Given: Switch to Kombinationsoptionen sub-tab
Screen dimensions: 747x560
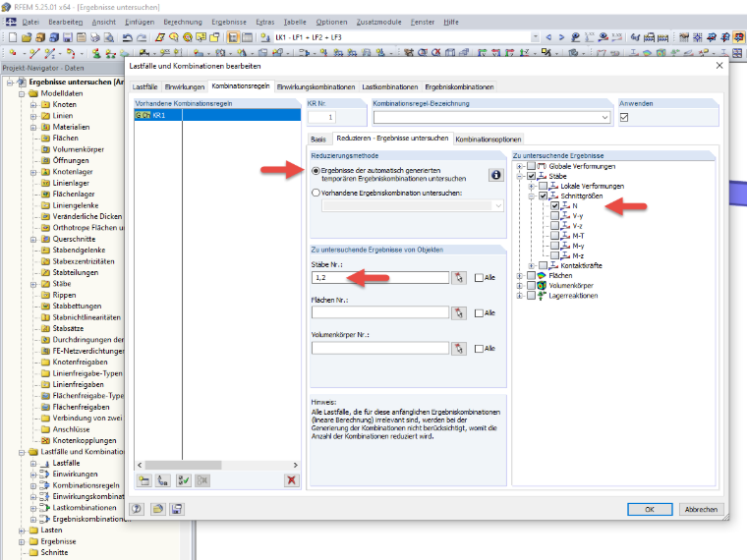Looking at the screenshot, I should [488, 140].
